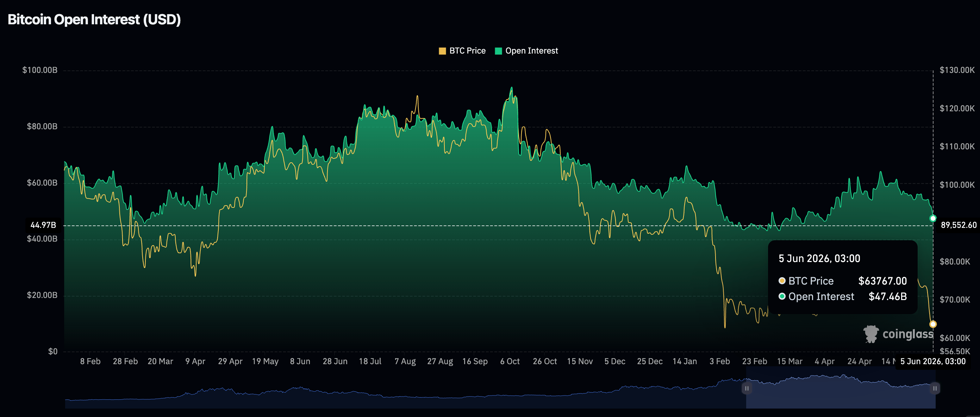This screenshot has width=980, height=417.
Task: Click the 89,552.60 crosshair price label
Action: click(959, 225)
